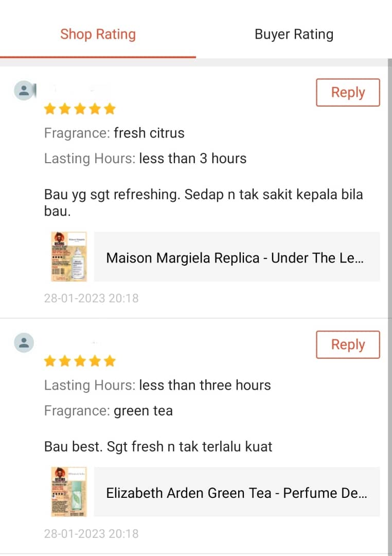This screenshot has width=392, height=556.
Task: Click the timestamp under the Maison Margiela review
Action: coord(91,298)
